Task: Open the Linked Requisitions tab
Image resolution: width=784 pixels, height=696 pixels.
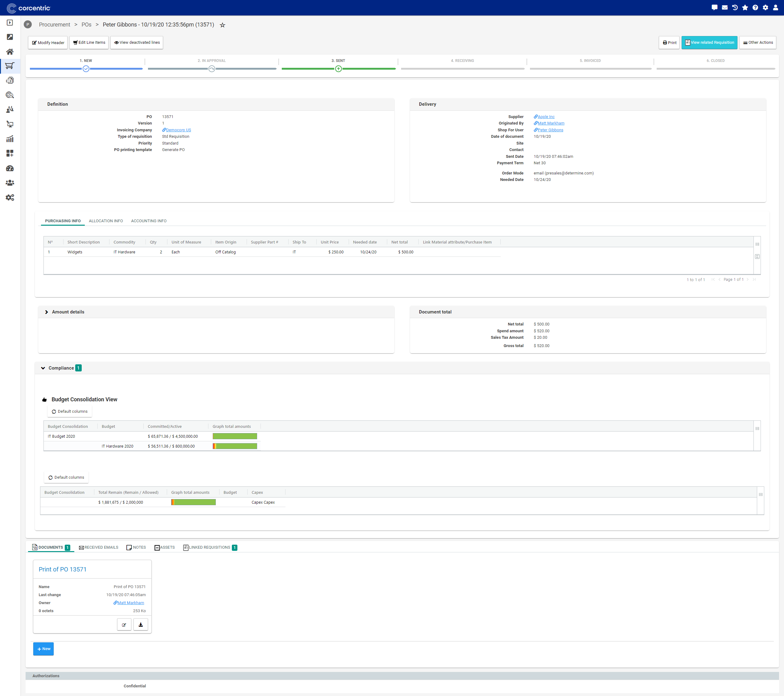Action: click(209, 547)
